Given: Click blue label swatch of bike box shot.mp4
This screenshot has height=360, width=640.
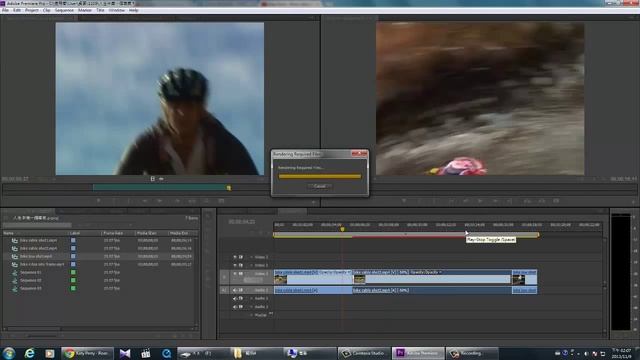Looking at the screenshot, I should click(x=73, y=256).
